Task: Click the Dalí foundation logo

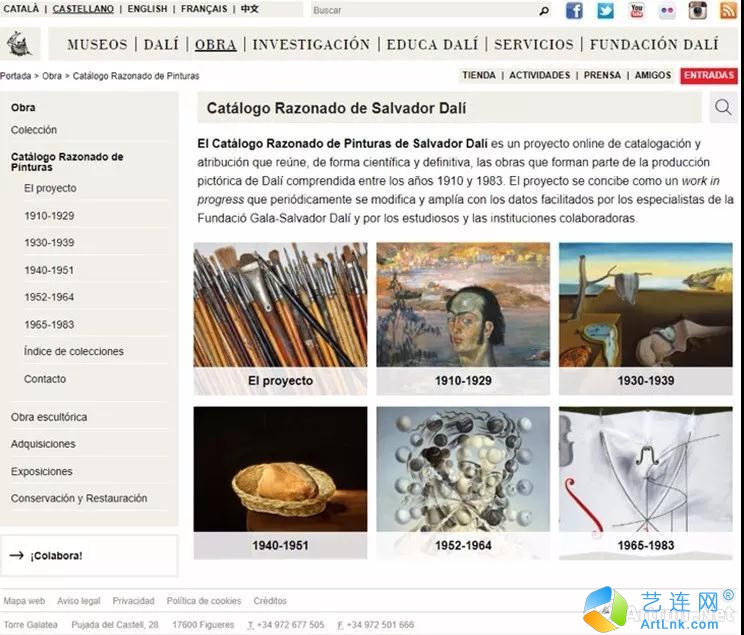Action: 19,43
